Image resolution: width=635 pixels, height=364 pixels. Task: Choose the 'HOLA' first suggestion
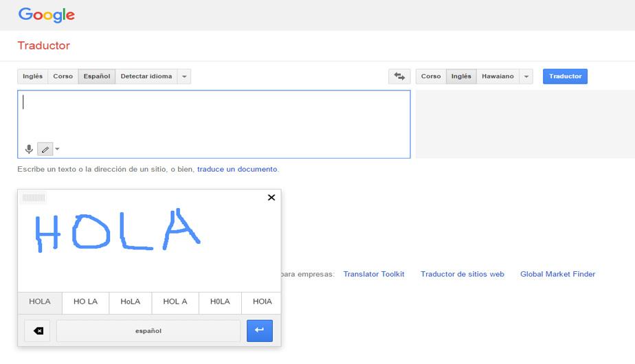pos(40,302)
